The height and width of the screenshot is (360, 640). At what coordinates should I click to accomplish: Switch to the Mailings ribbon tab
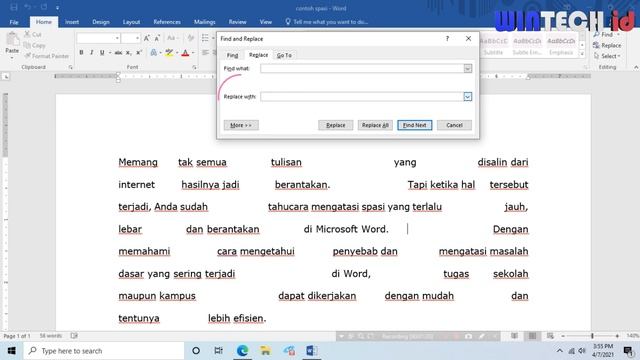(204, 22)
